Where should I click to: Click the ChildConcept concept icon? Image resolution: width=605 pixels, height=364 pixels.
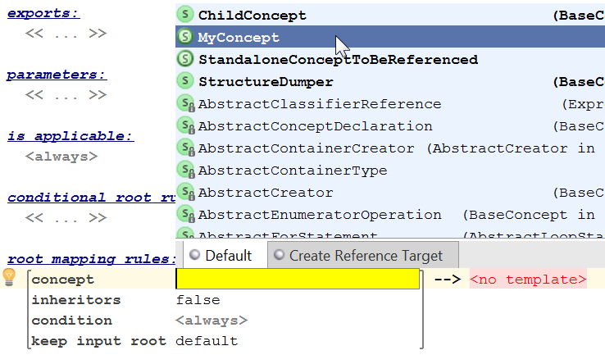coord(185,15)
